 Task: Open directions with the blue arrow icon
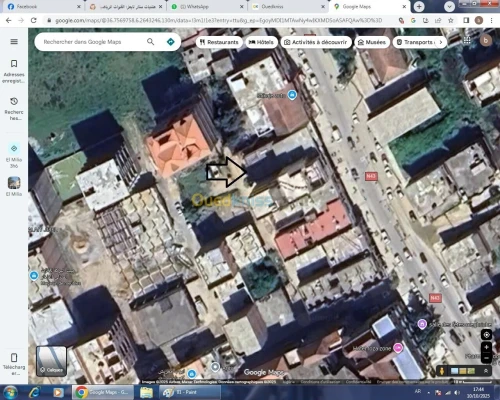pyautogui.click(x=171, y=42)
